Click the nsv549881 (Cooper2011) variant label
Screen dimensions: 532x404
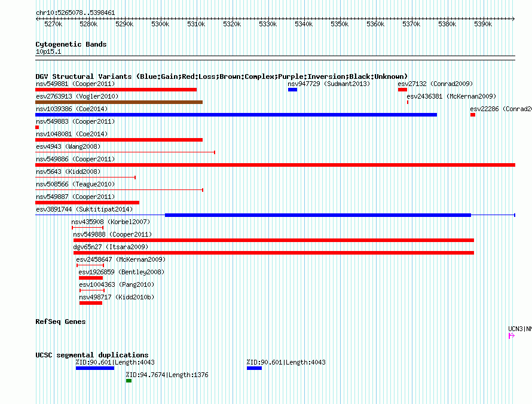(75, 84)
